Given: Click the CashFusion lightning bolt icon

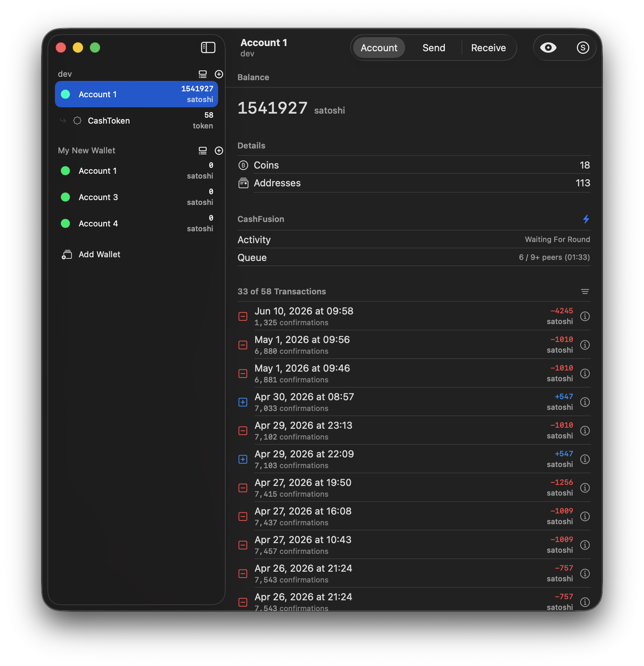Looking at the screenshot, I should click(x=586, y=219).
